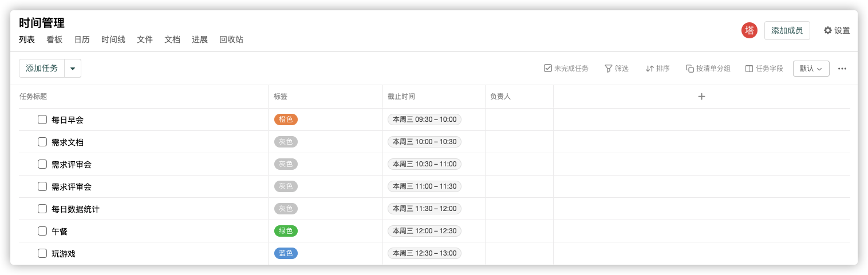Open the filter (筛选) funnel icon
The image size is (868, 275).
click(608, 69)
